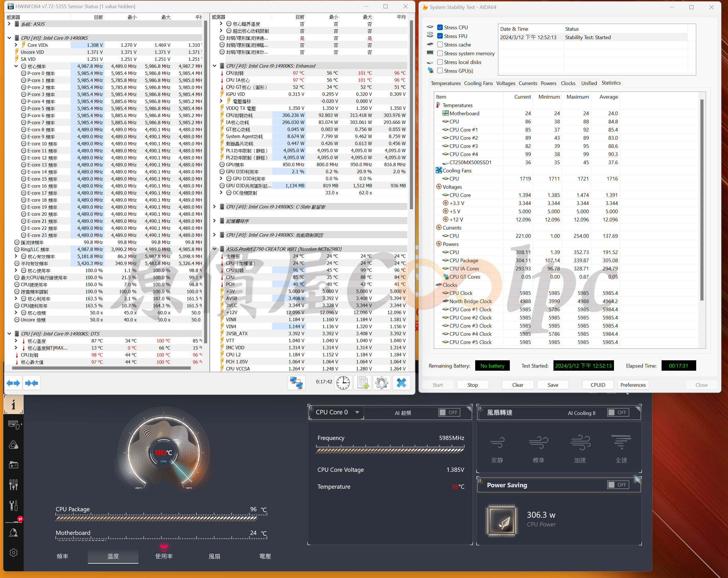The image size is (728, 578).
Task: Click HWiNFO right pane vertical scrollbar
Action: click(411, 115)
